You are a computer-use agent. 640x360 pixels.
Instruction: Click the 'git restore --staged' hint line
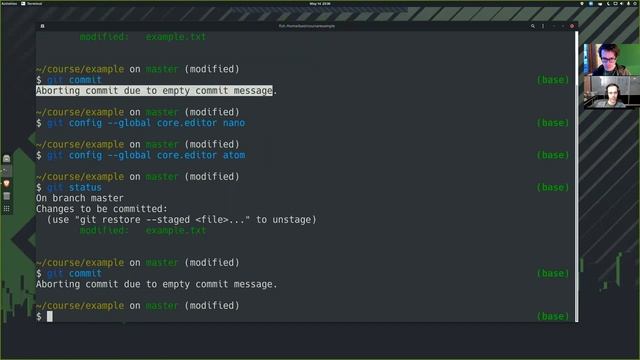pyautogui.click(x=182, y=220)
